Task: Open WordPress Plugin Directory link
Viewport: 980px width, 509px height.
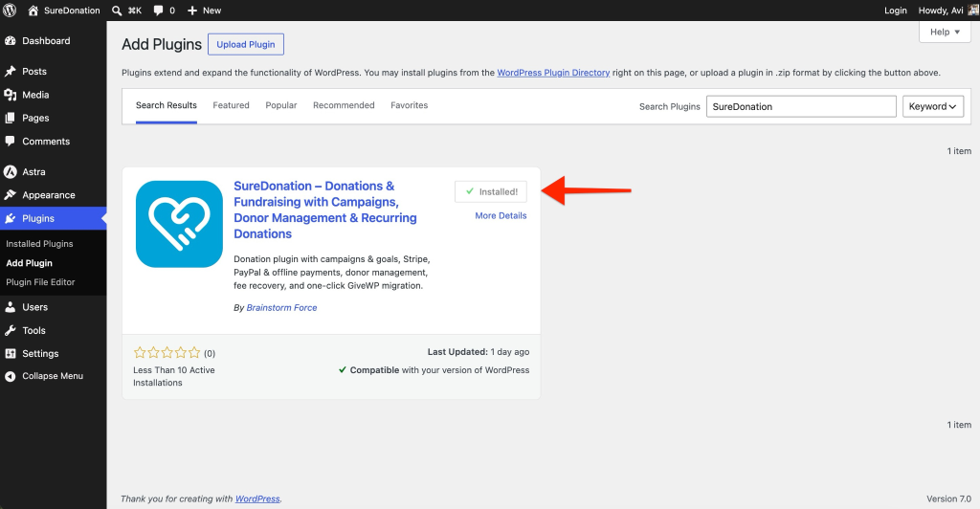Action: coord(553,73)
